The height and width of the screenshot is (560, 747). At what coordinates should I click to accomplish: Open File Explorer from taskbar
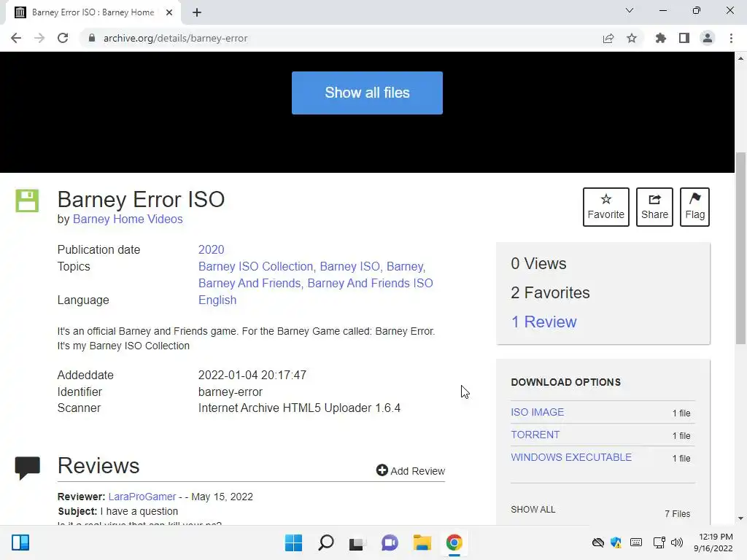click(x=422, y=542)
